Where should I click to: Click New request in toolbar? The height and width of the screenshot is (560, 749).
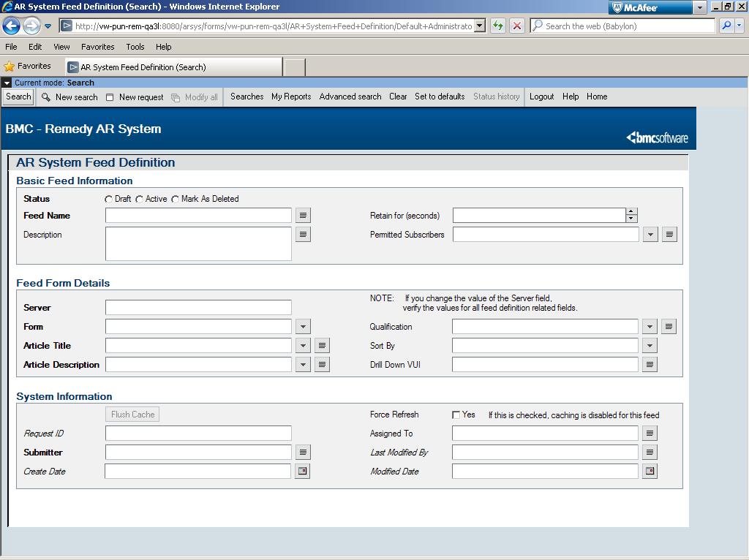tap(135, 97)
